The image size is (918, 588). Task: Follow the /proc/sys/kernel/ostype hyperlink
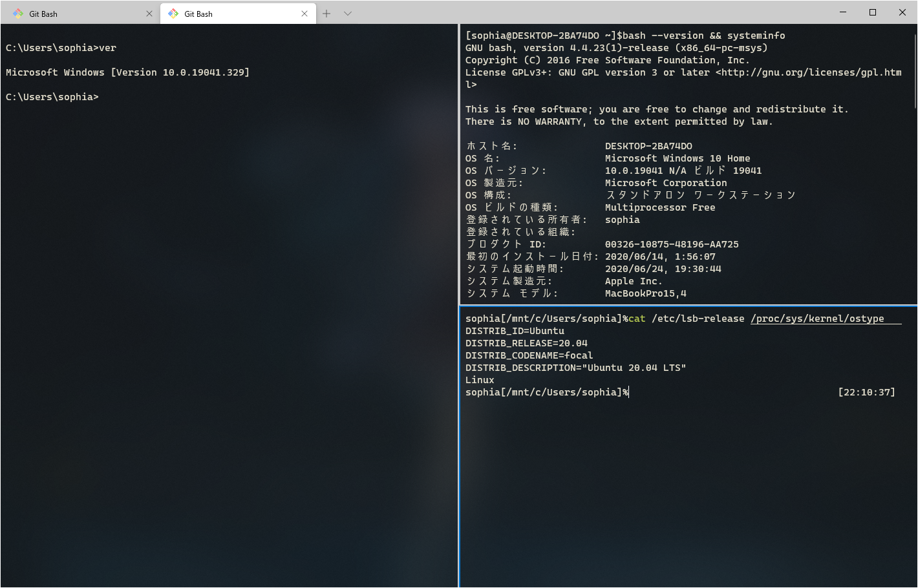[817, 318]
